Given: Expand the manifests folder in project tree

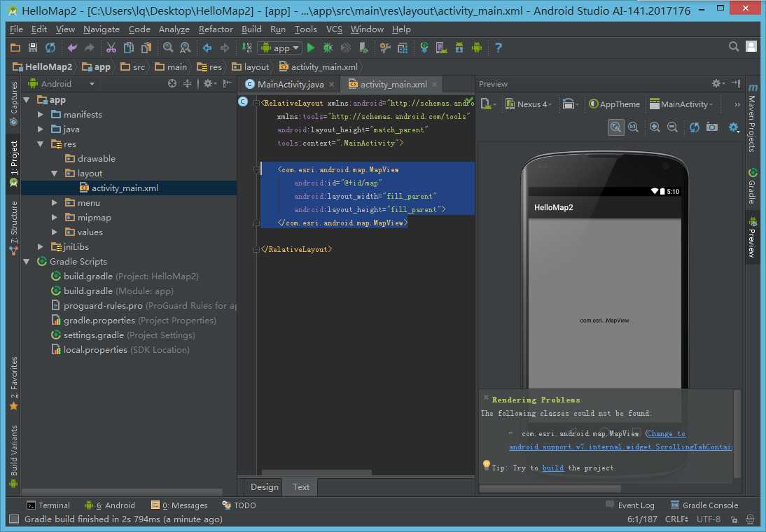Looking at the screenshot, I should click(41, 114).
